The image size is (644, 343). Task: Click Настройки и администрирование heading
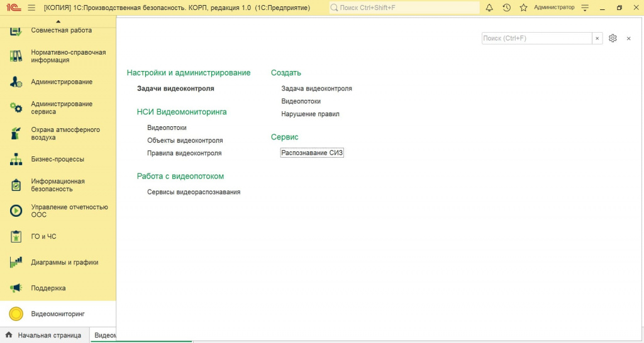click(189, 73)
